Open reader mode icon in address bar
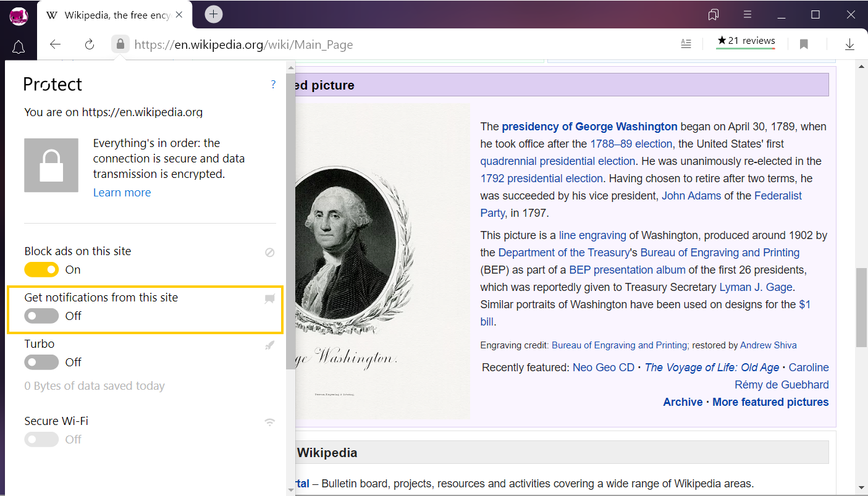Viewport: 868px width, 496px height. pyautogui.click(x=686, y=44)
